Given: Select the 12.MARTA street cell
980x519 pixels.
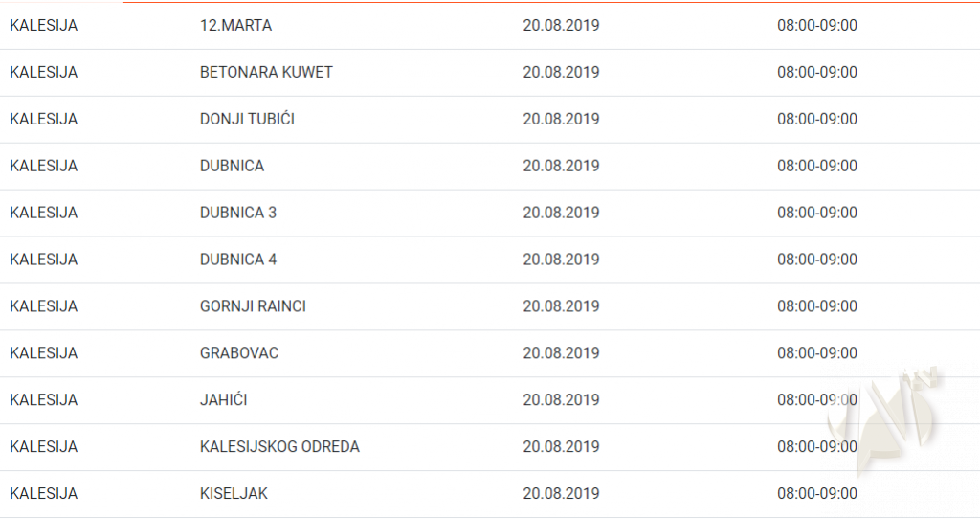Looking at the screenshot, I should tap(235, 26).
